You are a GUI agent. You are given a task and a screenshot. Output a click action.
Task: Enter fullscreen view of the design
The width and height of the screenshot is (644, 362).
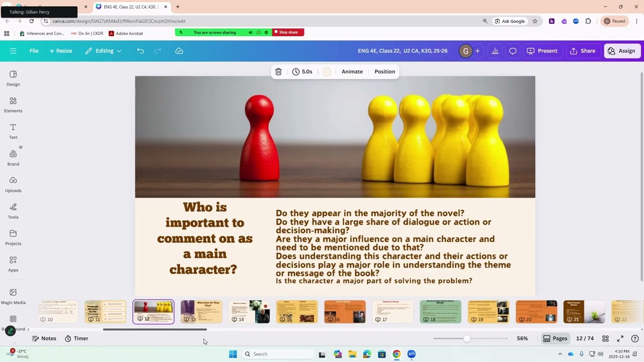tap(620, 338)
